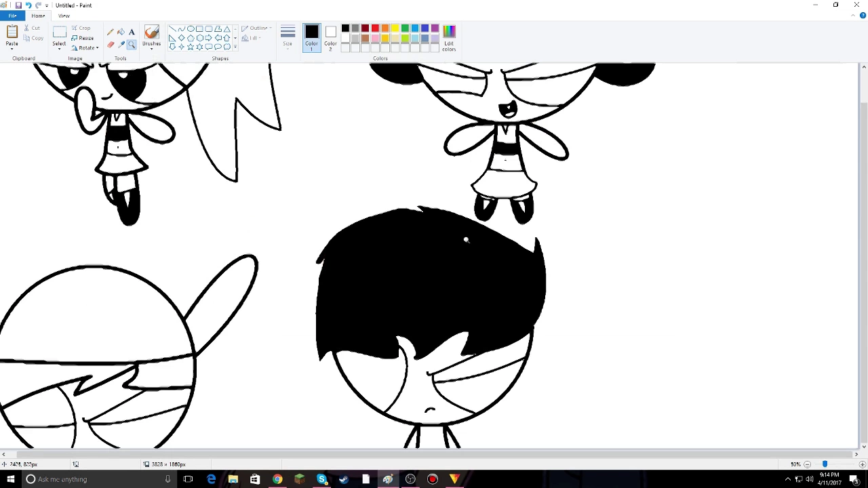Click the zoom in plus button
The width and height of the screenshot is (868, 488).
coord(862,464)
